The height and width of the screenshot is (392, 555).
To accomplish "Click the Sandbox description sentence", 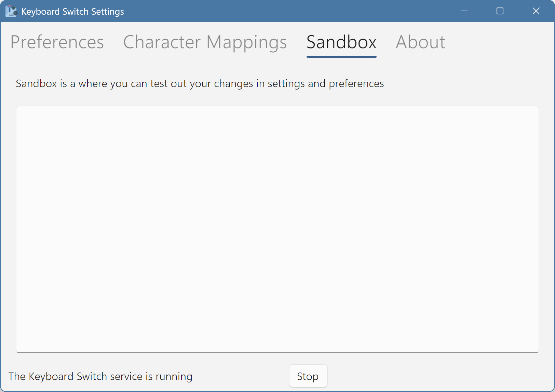I will click(x=200, y=84).
